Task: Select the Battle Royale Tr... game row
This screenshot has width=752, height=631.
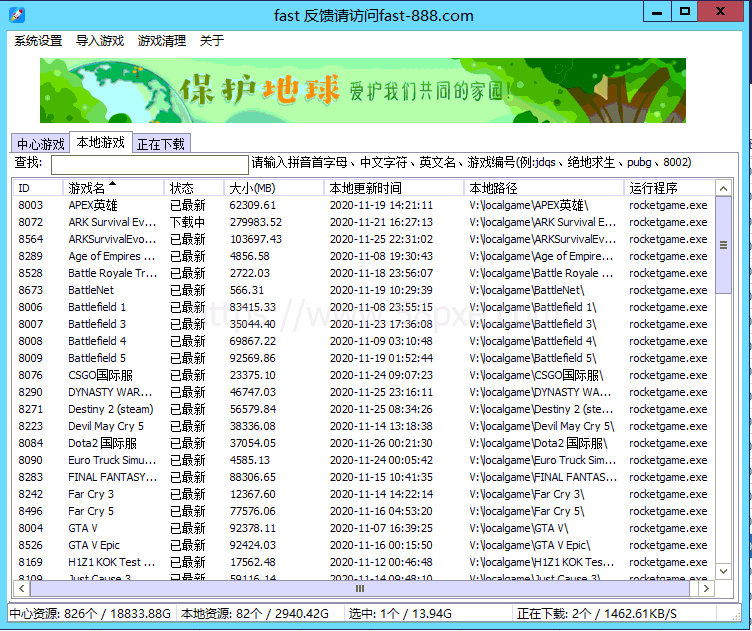Action: pos(364,273)
